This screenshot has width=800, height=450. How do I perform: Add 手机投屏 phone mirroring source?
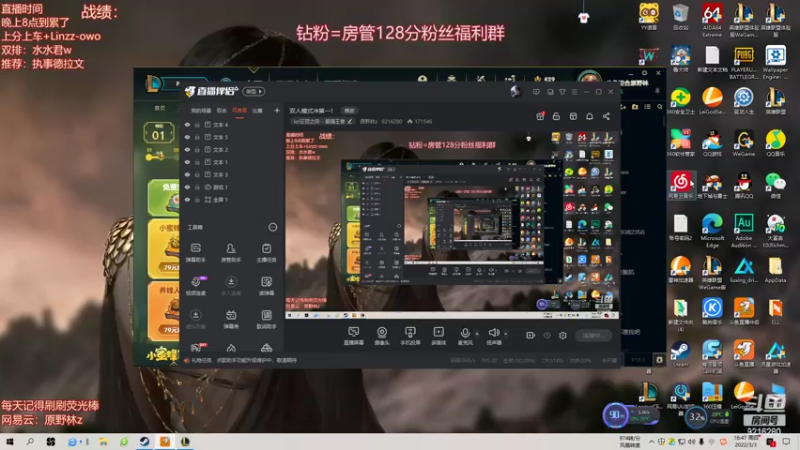410,336
